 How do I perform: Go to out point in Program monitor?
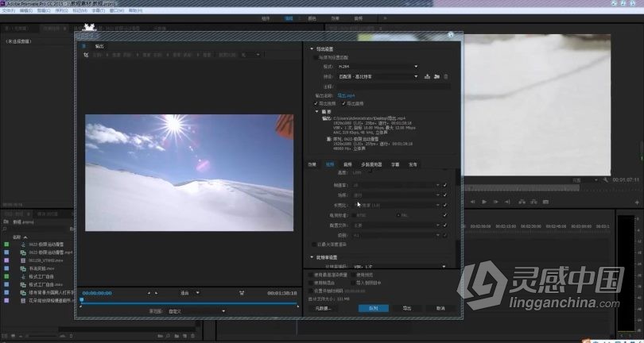point(507,202)
